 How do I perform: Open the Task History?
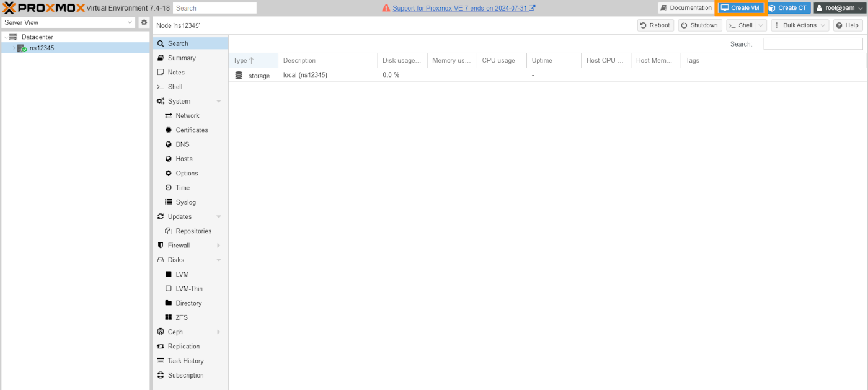187,360
